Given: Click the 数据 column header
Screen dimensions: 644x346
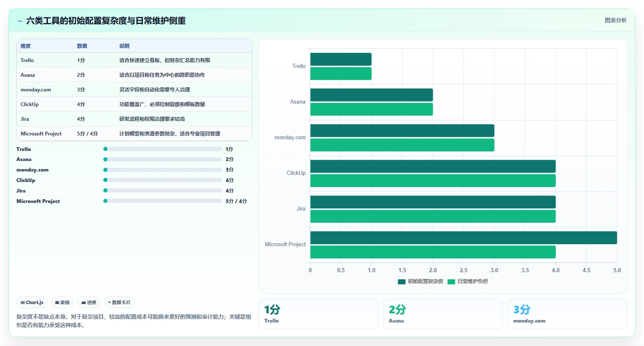Looking at the screenshot, I should [x=82, y=46].
